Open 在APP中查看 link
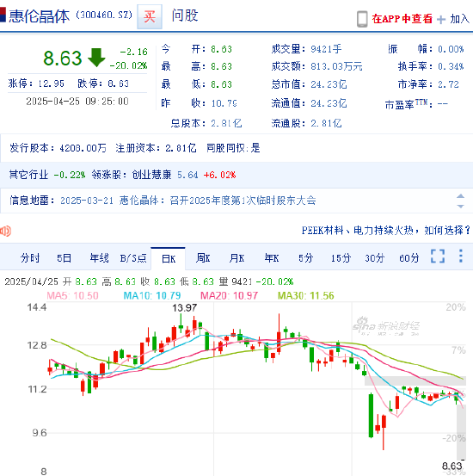Viewport: 473px width, 476px height. tap(402, 19)
